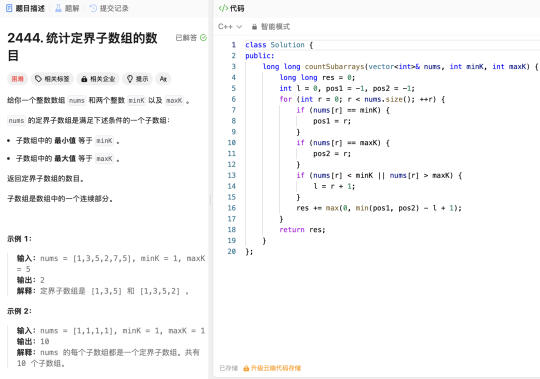Image resolution: width=540 pixels, height=379 pixels.
Task: Switch to the 题解 tab
Action: point(68,8)
